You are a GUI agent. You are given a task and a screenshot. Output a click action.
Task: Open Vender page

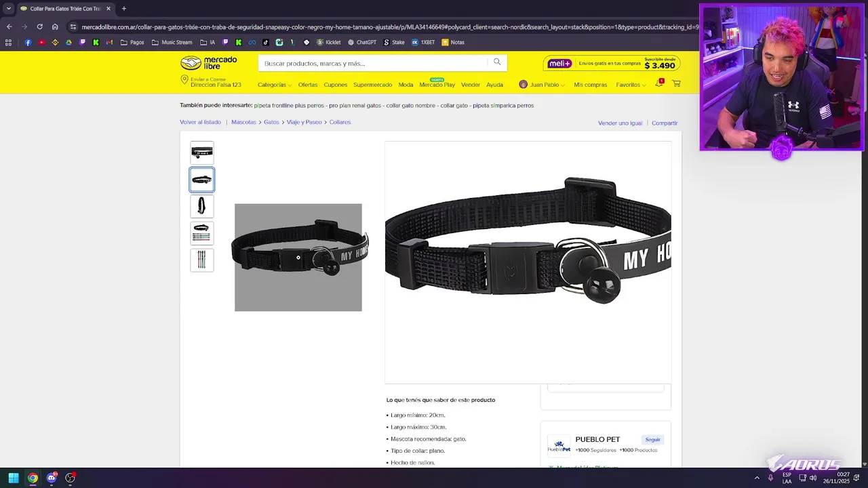[471, 85]
